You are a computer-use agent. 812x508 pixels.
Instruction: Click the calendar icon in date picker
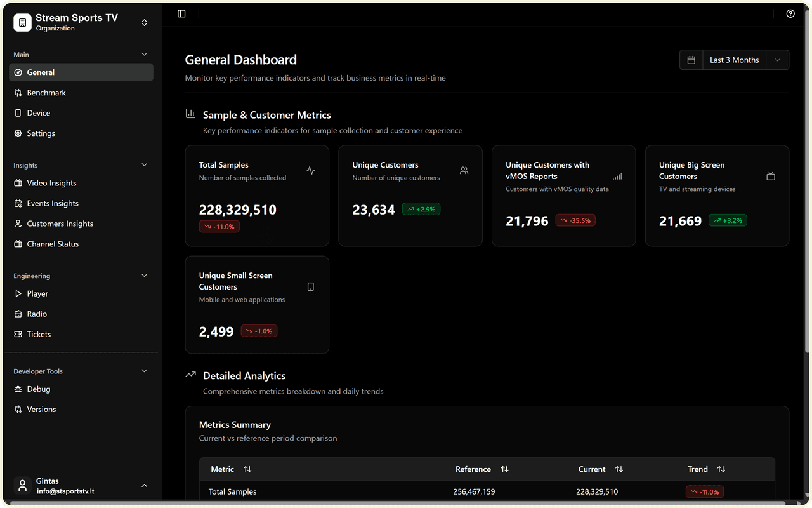click(691, 60)
